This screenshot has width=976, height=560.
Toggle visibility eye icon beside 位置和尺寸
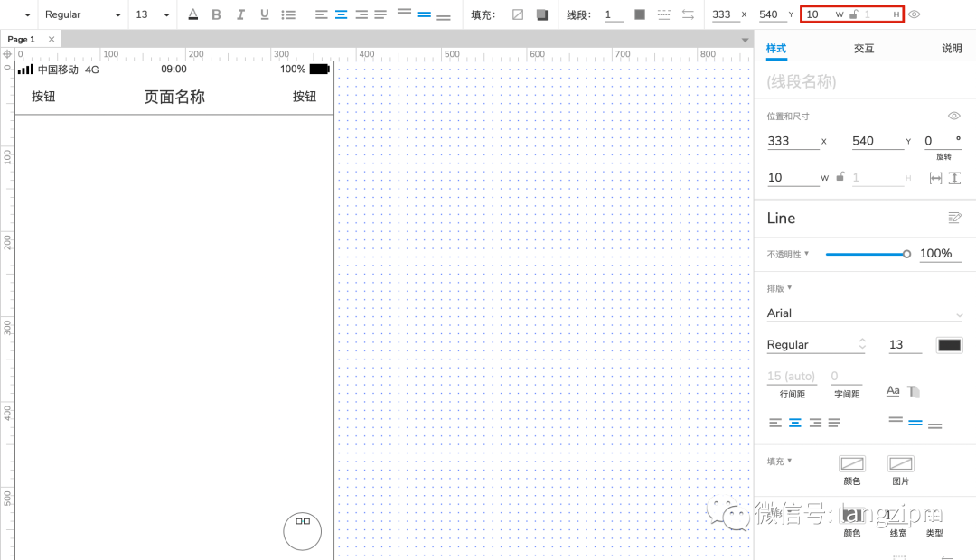[x=954, y=116]
